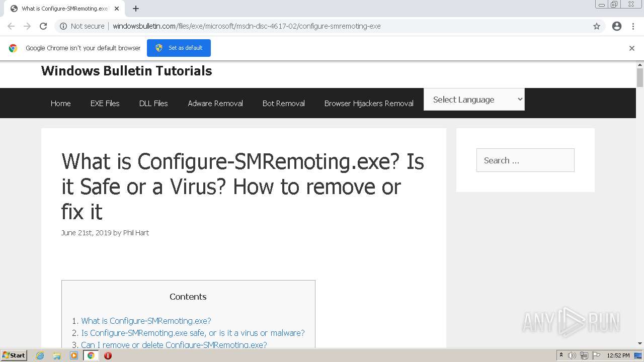This screenshot has height=362, width=644.
Task: Open author link Phil Hart
Action: point(136,233)
